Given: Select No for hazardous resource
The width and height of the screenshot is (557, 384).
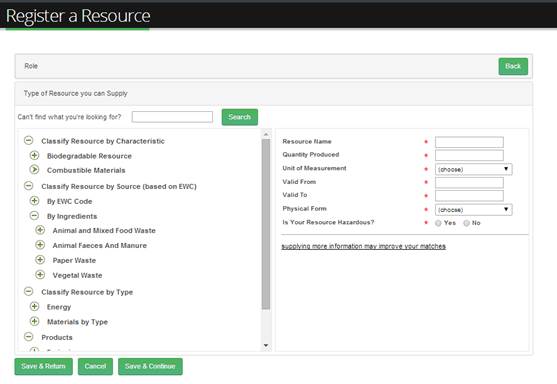Looking at the screenshot, I should pos(466,223).
